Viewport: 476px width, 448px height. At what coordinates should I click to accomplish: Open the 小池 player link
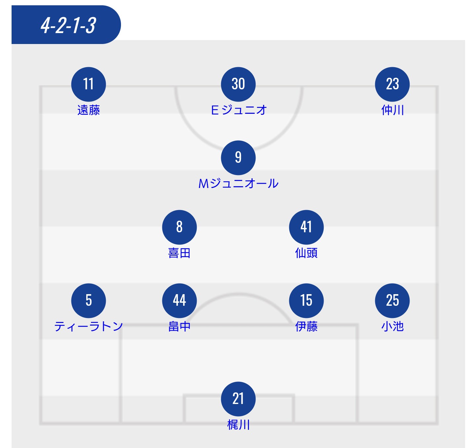coord(392,327)
